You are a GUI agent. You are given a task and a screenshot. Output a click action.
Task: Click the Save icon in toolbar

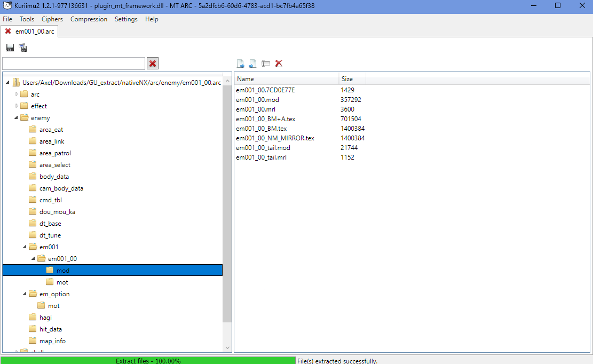(10, 48)
